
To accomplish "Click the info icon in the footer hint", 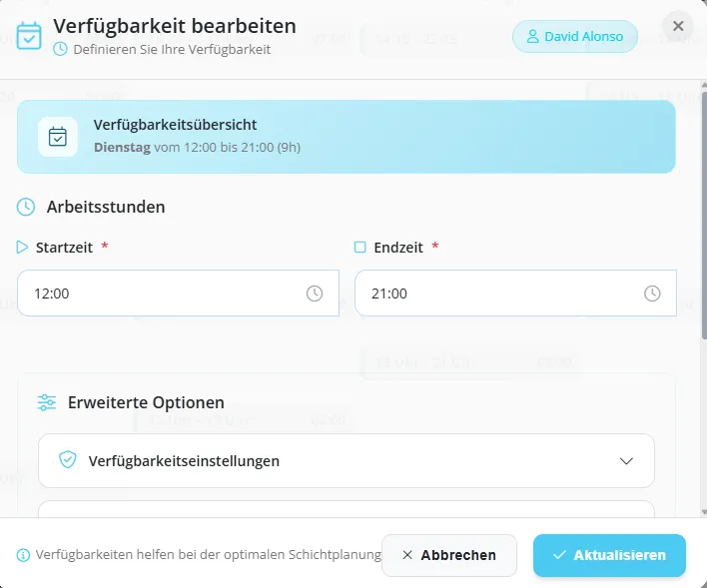I will [x=23, y=555].
